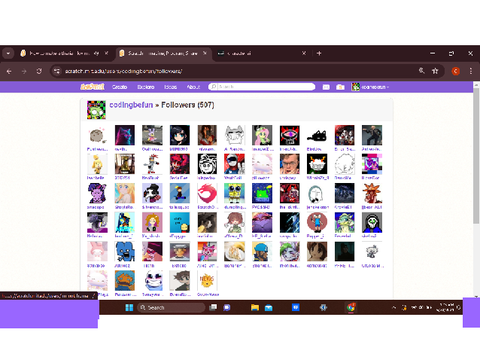Open Task View on the taskbar
The height and width of the screenshot is (360, 480).
pyautogui.click(x=213, y=307)
